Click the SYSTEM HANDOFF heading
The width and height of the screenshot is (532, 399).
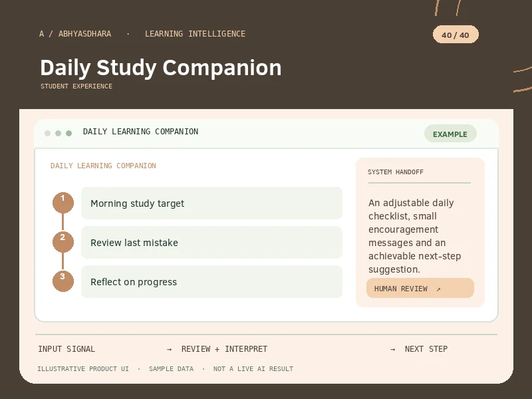click(396, 172)
